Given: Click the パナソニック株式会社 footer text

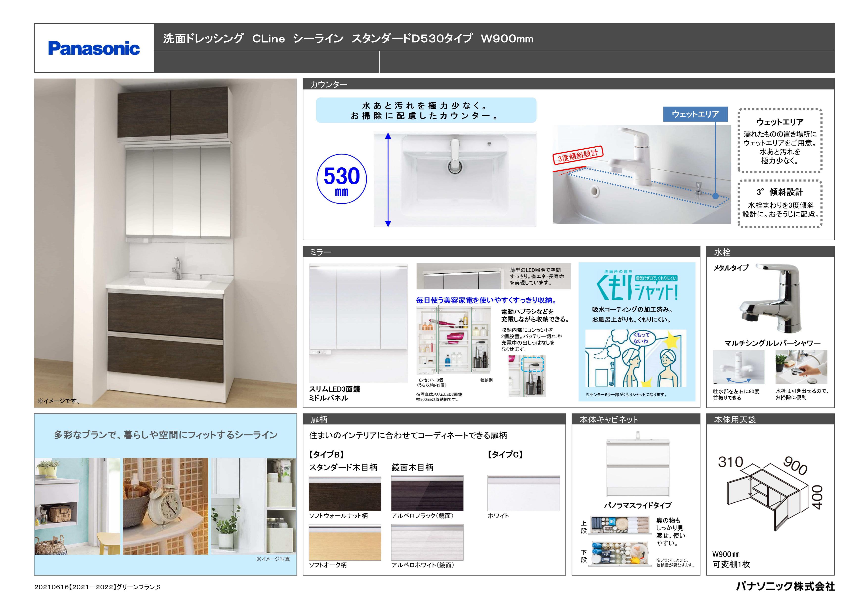Looking at the screenshot, I should pos(785,586).
